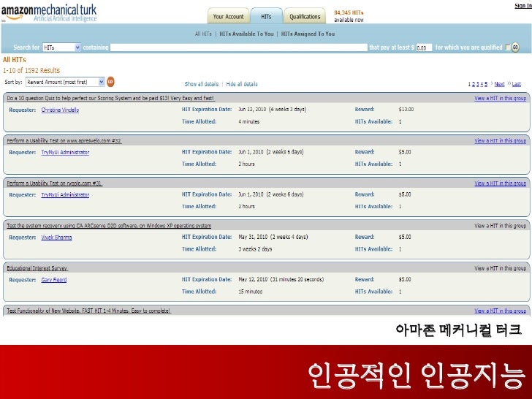Click the $13.00 reward value
Screen dimensions: 532x399
click(406, 110)
